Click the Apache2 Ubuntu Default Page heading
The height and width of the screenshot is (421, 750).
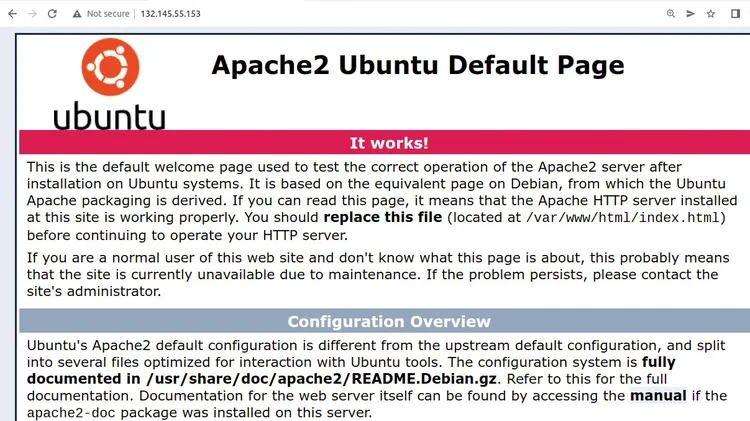click(x=418, y=65)
